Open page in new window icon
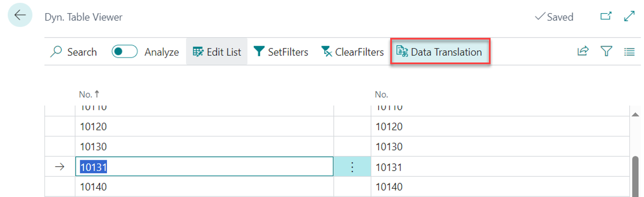This screenshot has width=644, height=197. (606, 17)
